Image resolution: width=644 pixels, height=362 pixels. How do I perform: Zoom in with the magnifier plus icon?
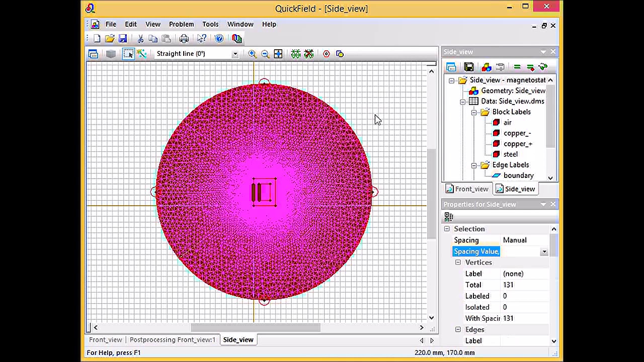coord(252,54)
